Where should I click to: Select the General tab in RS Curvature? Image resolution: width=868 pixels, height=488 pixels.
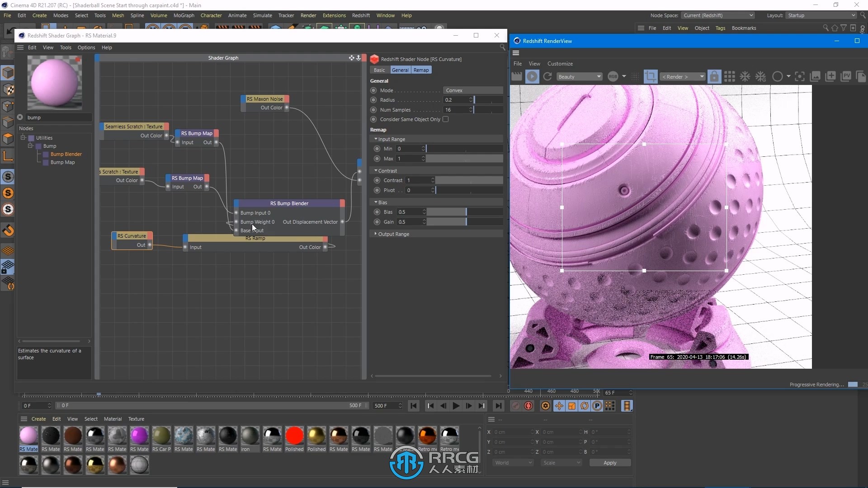(400, 70)
